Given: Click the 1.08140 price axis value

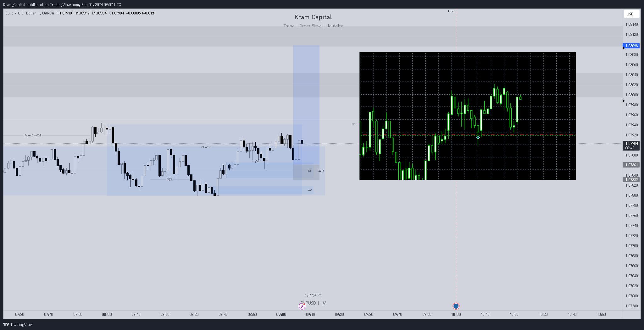Looking at the screenshot, I should point(631,25).
